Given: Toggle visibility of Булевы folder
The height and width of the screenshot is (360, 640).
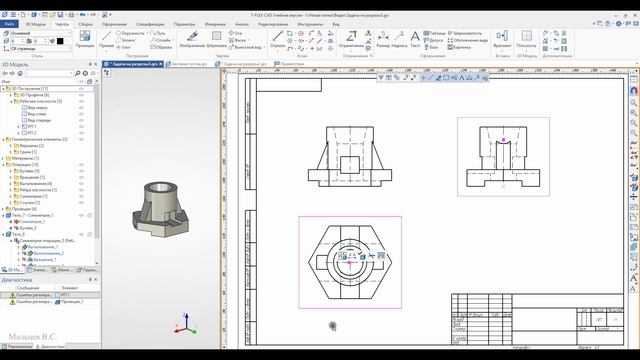Looking at the screenshot, I should tap(81, 171).
